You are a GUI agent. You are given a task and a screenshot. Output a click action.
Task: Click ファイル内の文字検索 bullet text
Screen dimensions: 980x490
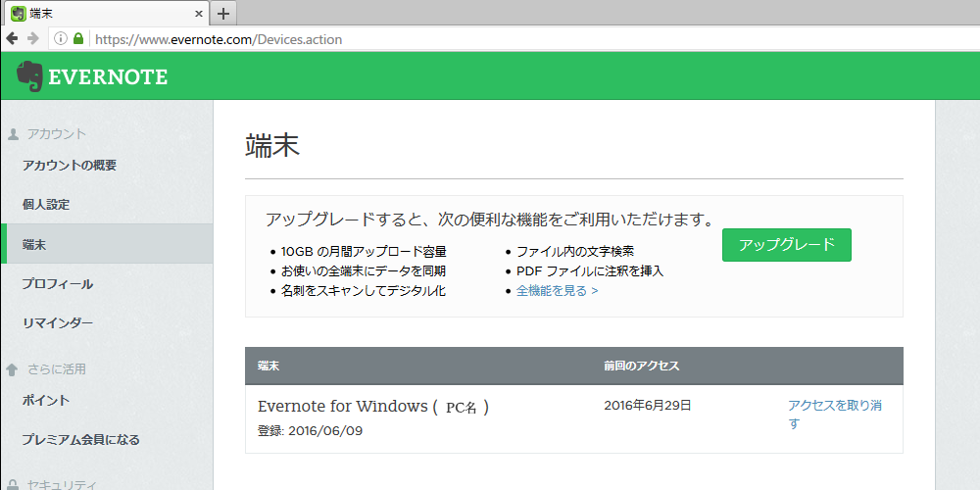[x=575, y=252]
